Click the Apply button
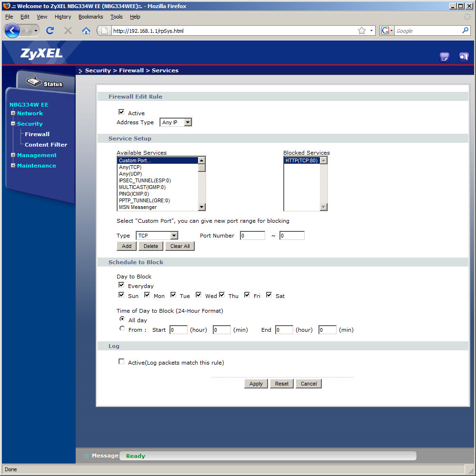476x476 pixels. tap(256, 384)
